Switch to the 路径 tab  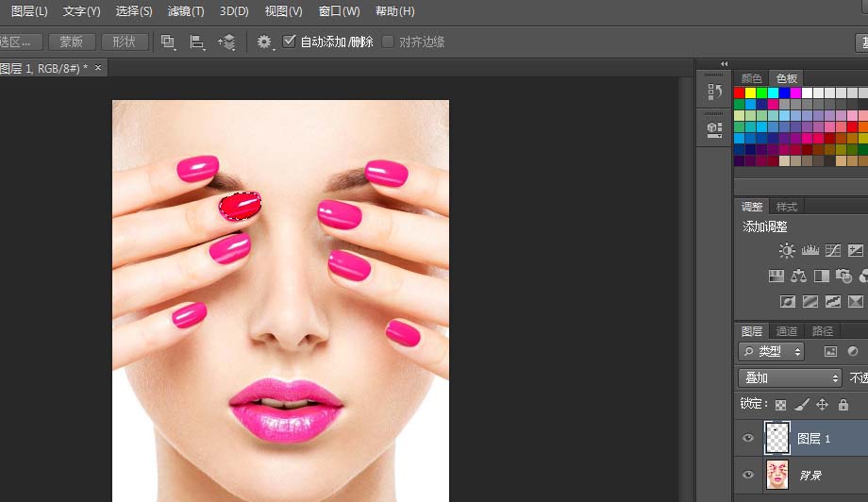pyautogui.click(x=822, y=331)
